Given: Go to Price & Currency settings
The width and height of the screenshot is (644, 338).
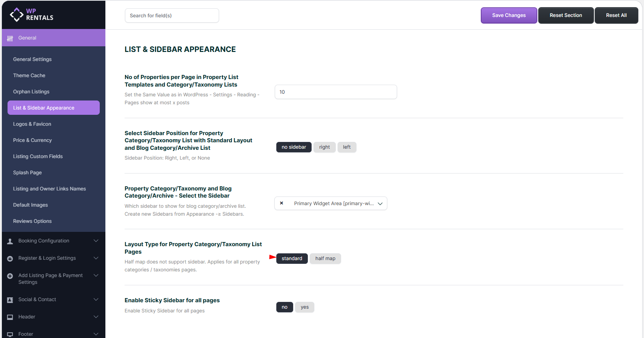Looking at the screenshot, I should pos(32,140).
